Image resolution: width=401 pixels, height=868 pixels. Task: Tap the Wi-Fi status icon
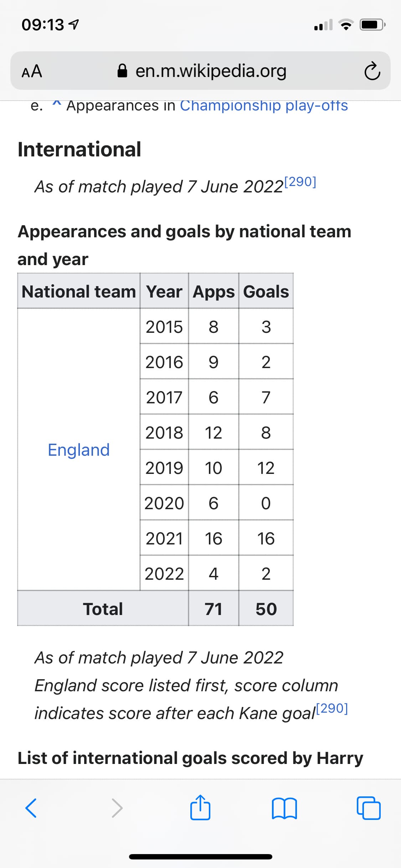pyautogui.click(x=345, y=25)
